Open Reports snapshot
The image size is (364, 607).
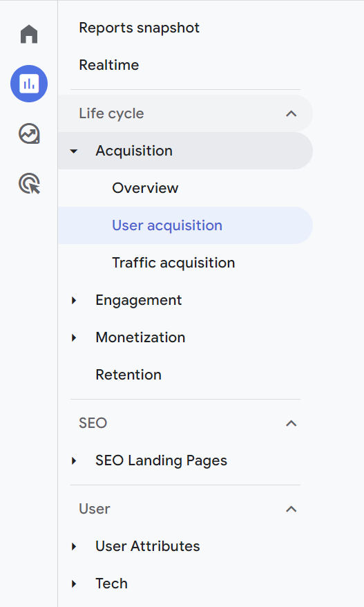point(140,28)
